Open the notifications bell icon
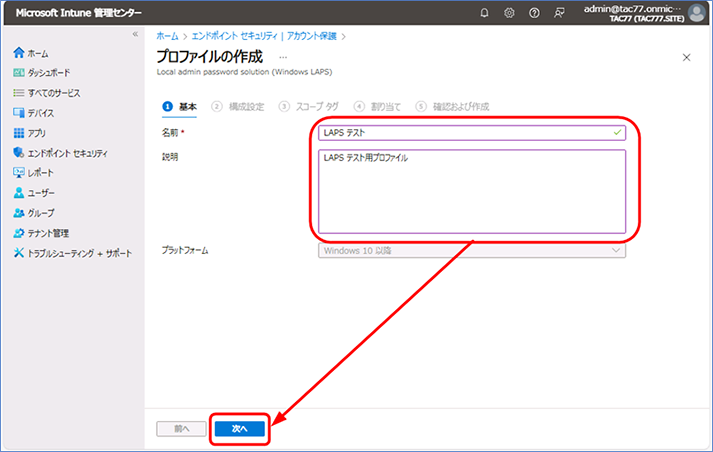Image resolution: width=713 pixels, height=452 pixels. (484, 13)
